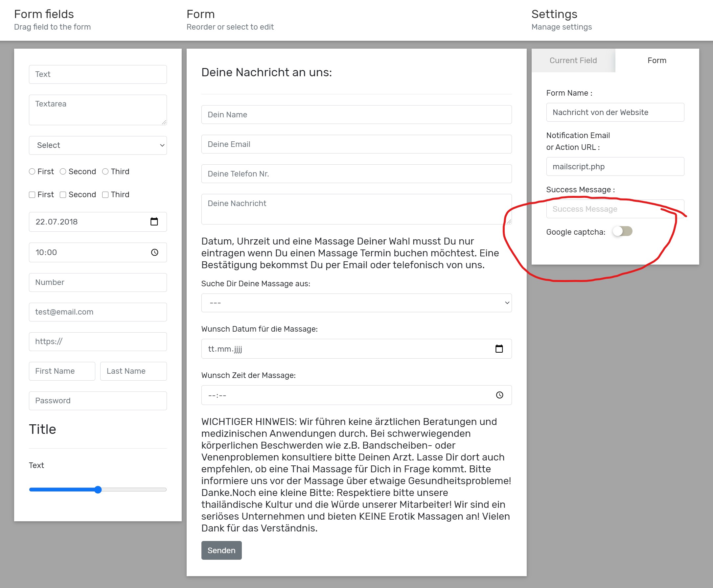This screenshot has width=713, height=588.
Task: Expand the massage selection dropdown
Action: [356, 303]
